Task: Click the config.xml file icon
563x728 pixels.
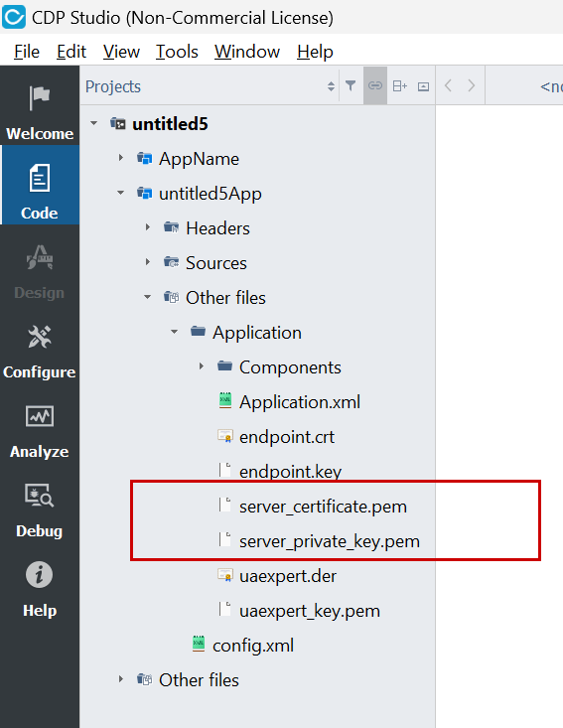Action: coord(199,645)
